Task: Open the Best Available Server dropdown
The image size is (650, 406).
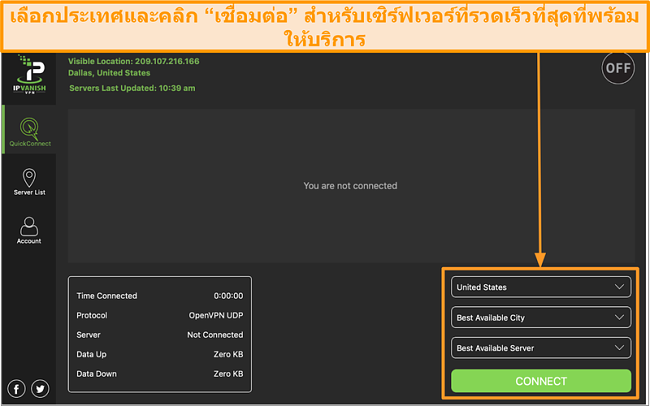Action: [541, 348]
